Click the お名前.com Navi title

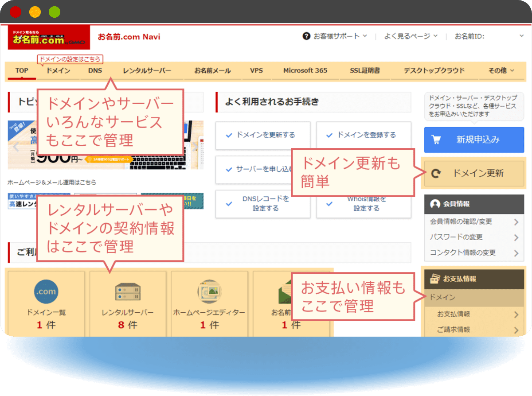(129, 37)
